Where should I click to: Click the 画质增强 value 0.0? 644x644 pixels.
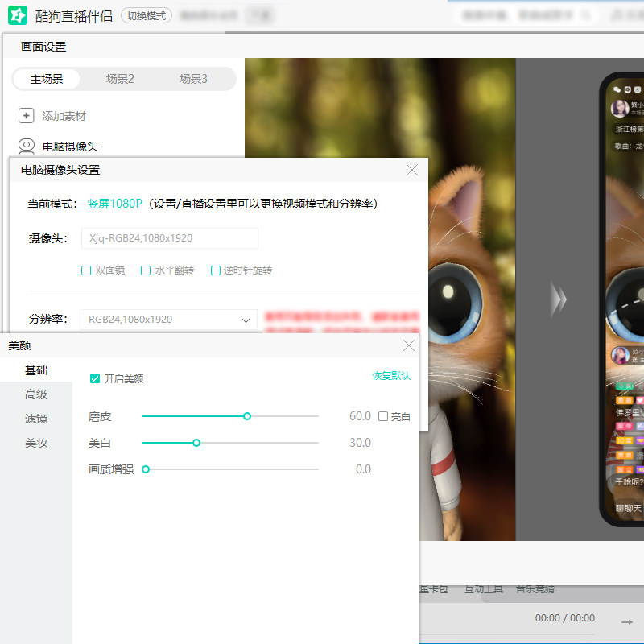click(x=363, y=469)
